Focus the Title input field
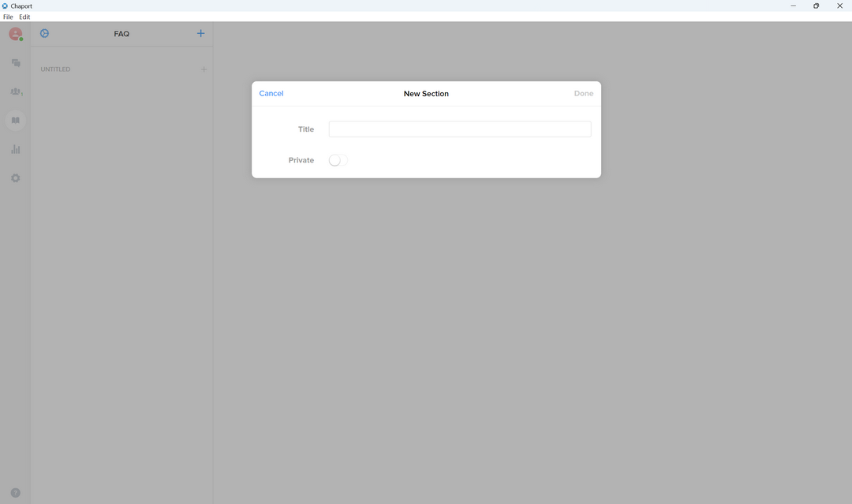 pos(459,129)
